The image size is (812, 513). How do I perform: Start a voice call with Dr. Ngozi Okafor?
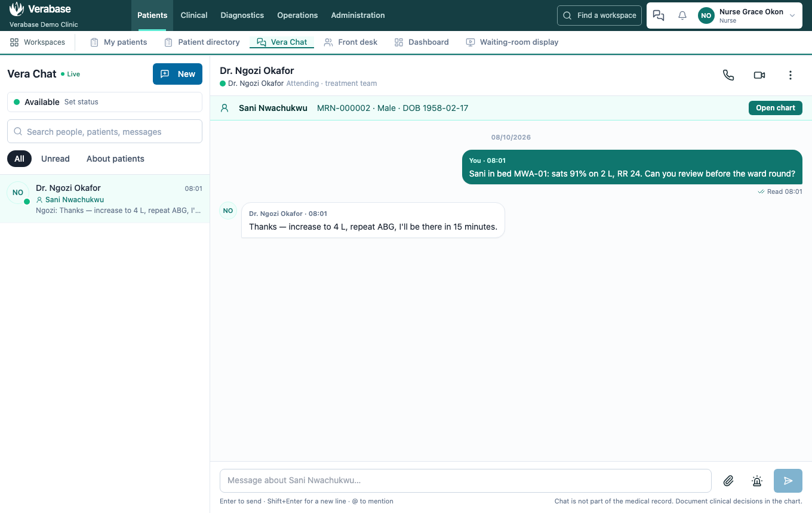click(728, 75)
